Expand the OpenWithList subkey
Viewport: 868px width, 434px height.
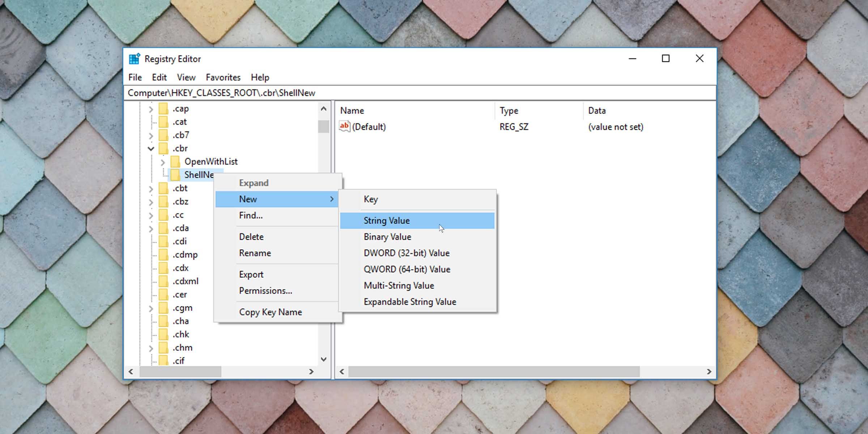(x=163, y=162)
